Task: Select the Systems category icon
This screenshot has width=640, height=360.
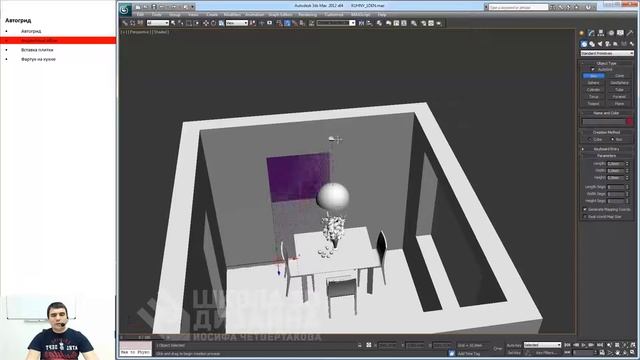Action: (632, 44)
